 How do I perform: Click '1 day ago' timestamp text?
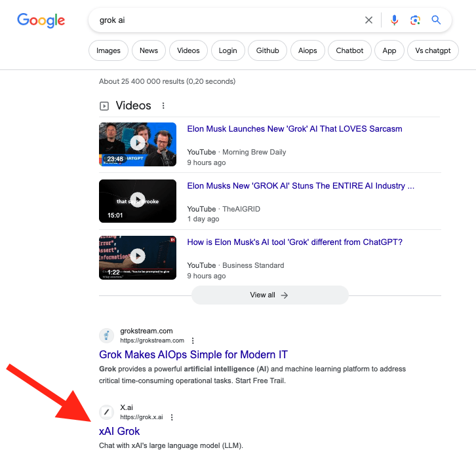coord(203,219)
